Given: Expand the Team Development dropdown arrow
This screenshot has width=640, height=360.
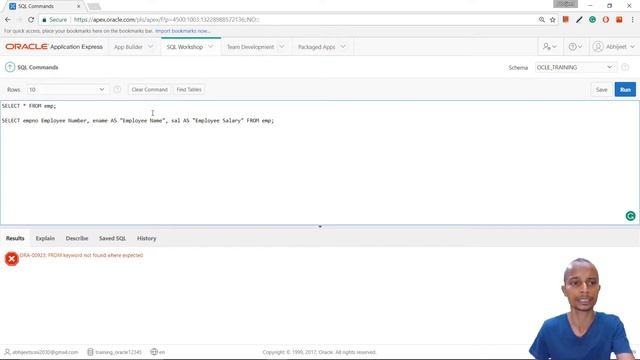Looking at the screenshot, I should click(282, 47).
